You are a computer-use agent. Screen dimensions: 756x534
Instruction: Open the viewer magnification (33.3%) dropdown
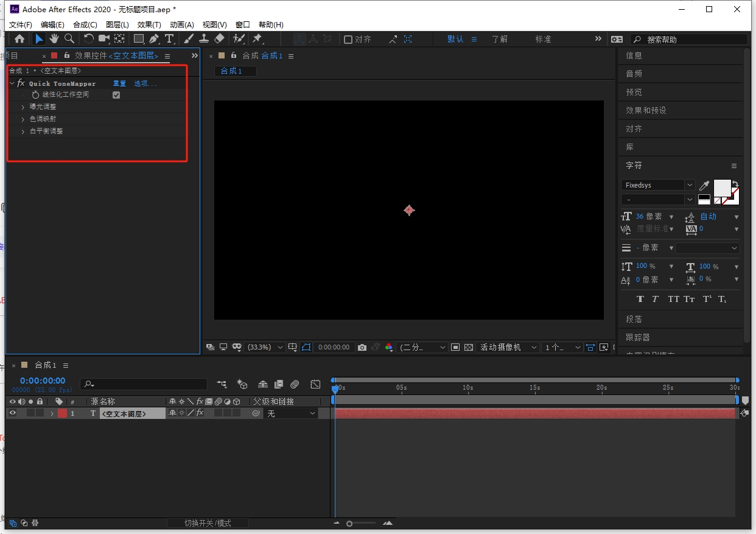click(x=265, y=347)
